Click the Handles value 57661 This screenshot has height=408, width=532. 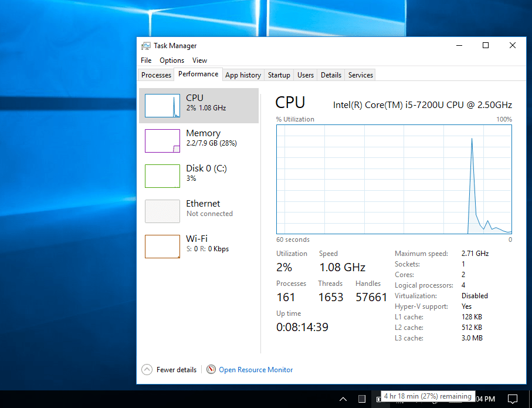click(371, 297)
